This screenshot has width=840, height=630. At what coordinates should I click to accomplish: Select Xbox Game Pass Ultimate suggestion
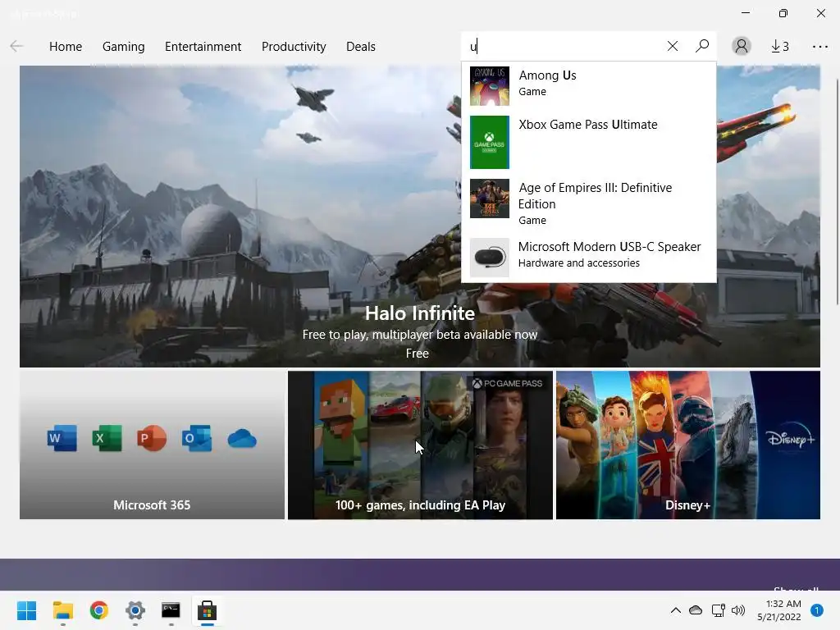coord(589,142)
